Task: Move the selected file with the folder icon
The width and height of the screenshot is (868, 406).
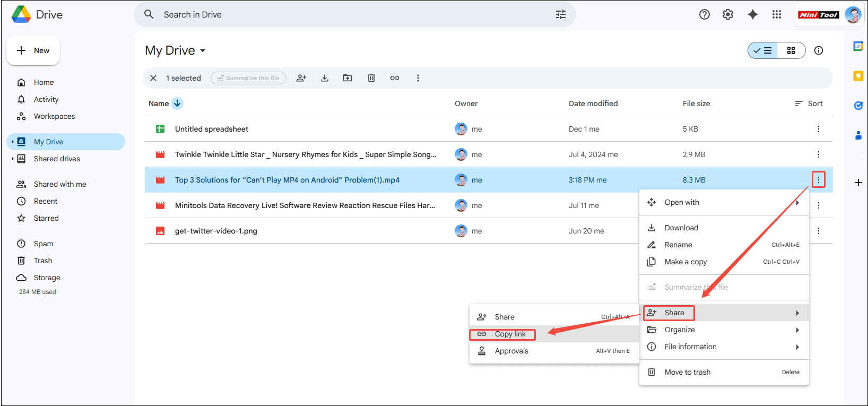Action: 348,78
